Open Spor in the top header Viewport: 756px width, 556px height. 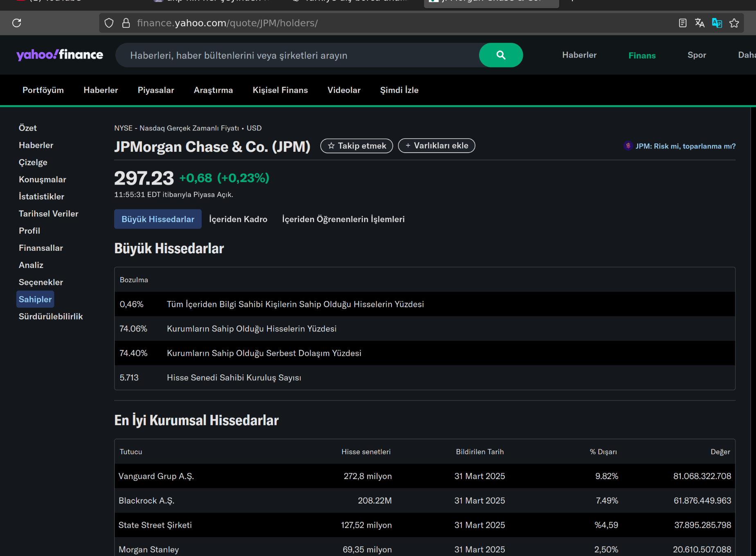[x=697, y=55]
